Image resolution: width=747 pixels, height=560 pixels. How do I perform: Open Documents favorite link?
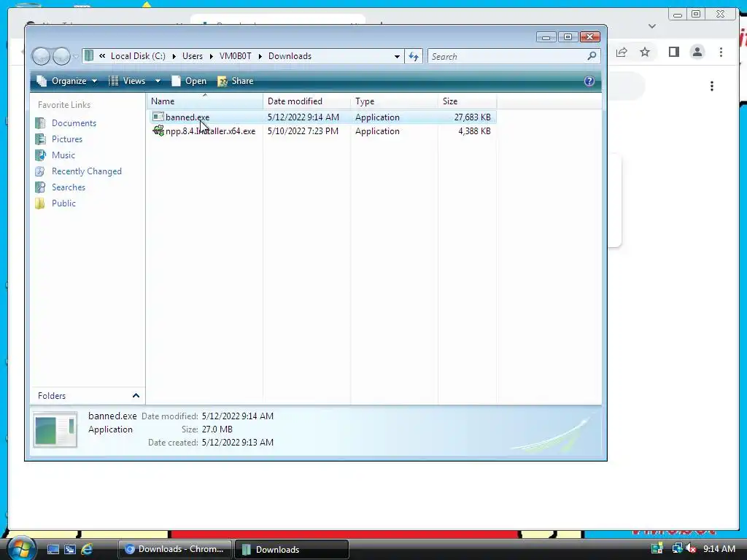74,122
